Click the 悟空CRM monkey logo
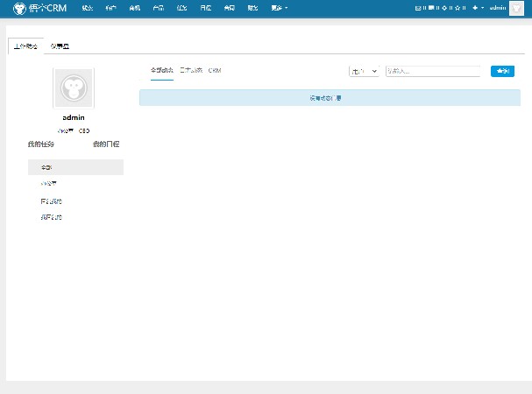Screen dimensions: 532x394 coord(39,8)
